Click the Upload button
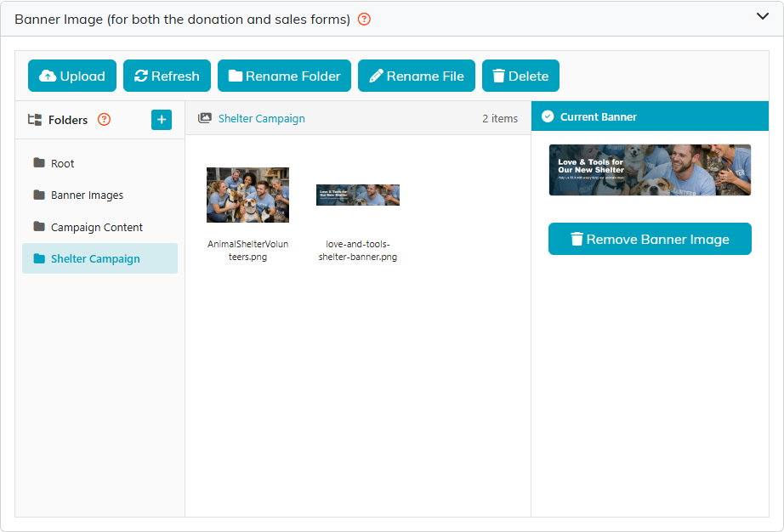Screen dimensions: 784x532 72,76
